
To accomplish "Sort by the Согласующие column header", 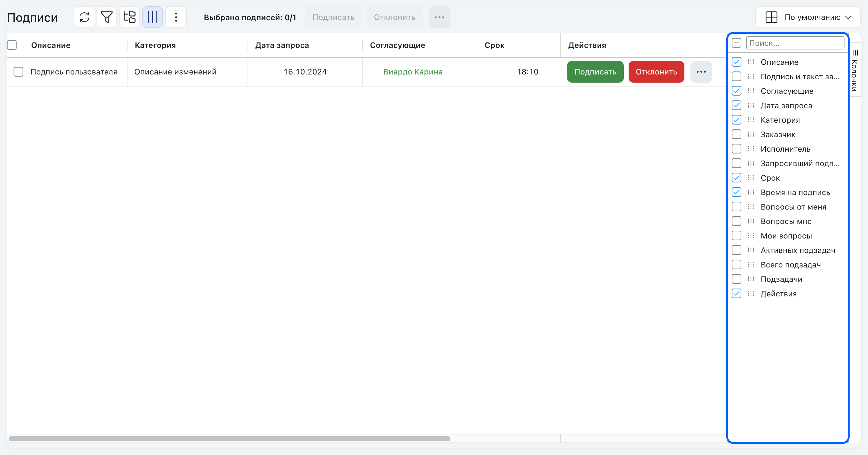I will pyautogui.click(x=398, y=45).
